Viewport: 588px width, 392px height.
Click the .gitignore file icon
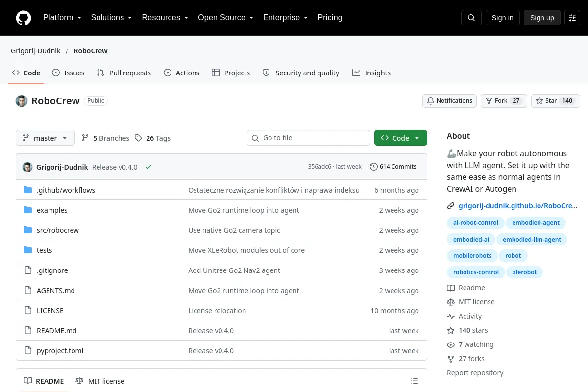pyautogui.click(x=28, y=270)
